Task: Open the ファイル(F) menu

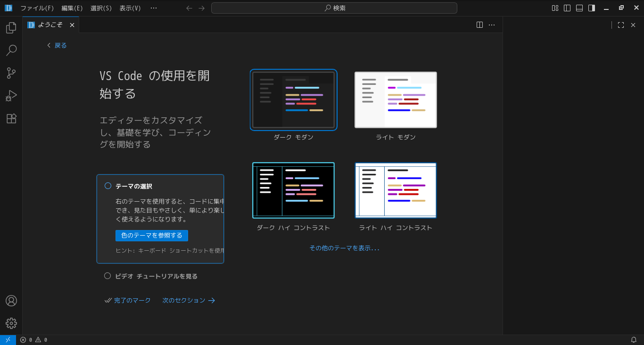Action: tap(37, 8)
